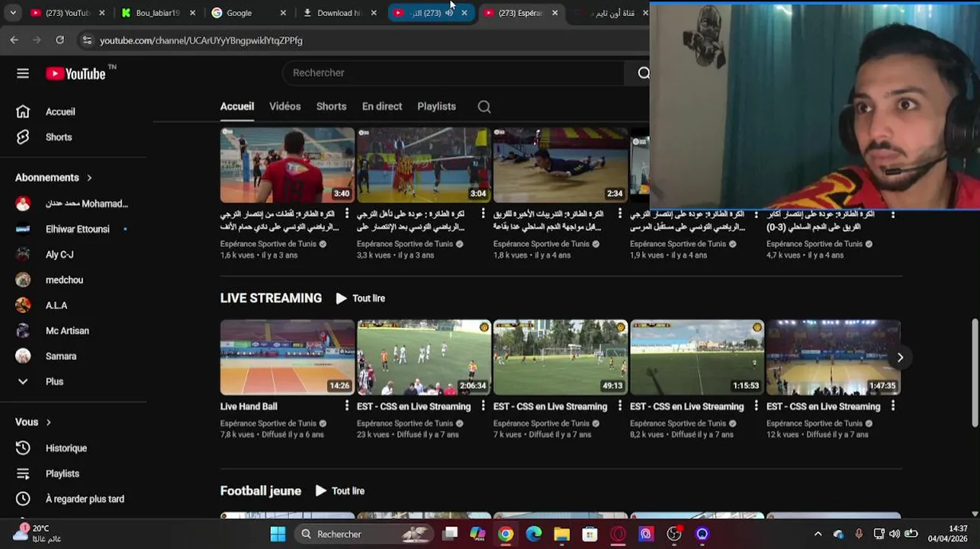980x549 pixels.
Task: Switch to the Shorts channel tab
Action: pos(332,107)
